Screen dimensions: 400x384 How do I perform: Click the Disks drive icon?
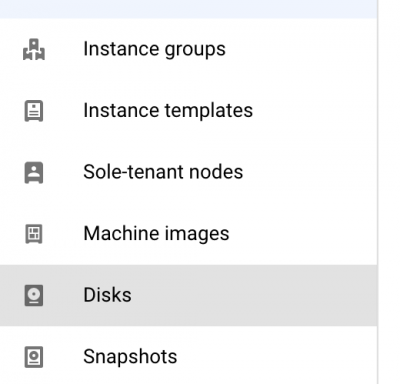coord(34,295)
